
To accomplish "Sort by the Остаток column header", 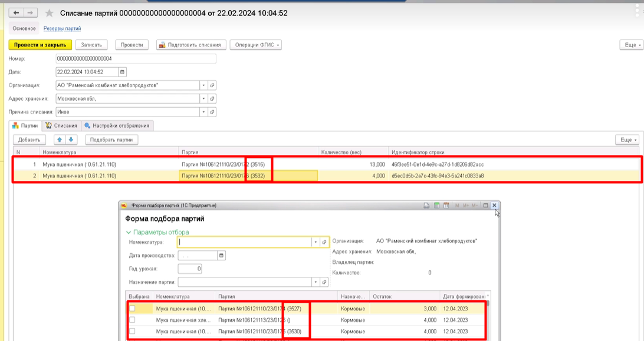I will pyautogui.click(x=404, y=296).
